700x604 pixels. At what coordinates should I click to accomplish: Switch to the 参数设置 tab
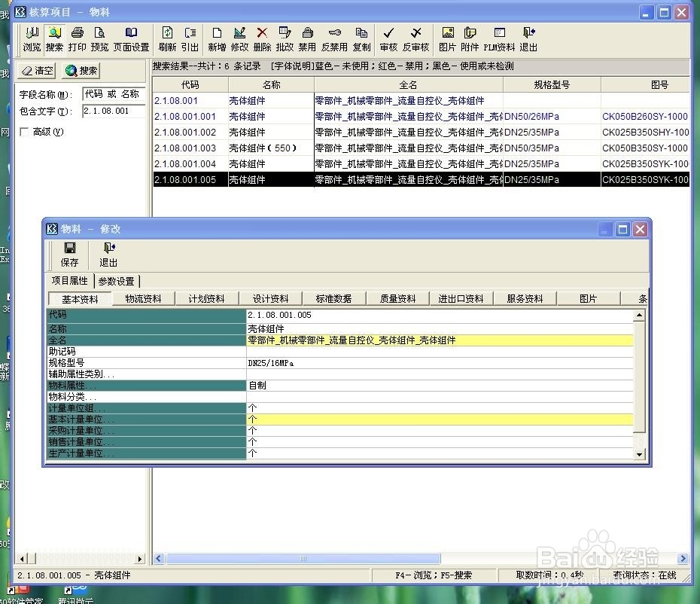point(117,281)
